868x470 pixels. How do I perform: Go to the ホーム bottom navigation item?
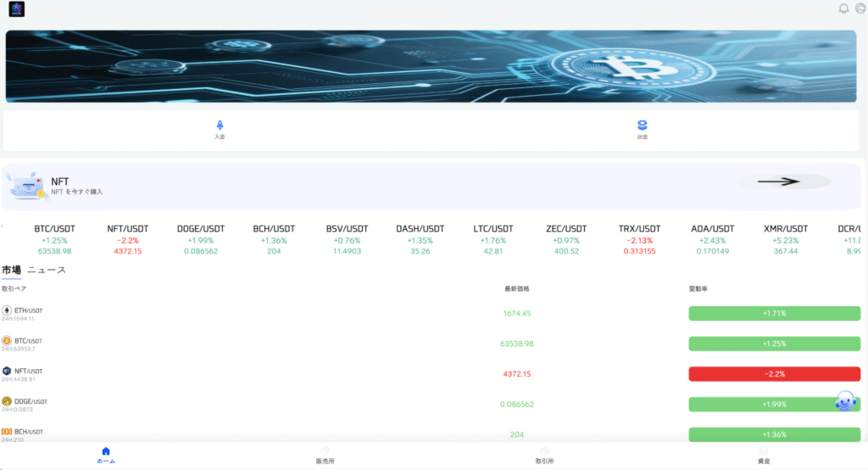(x=106, y=456)
